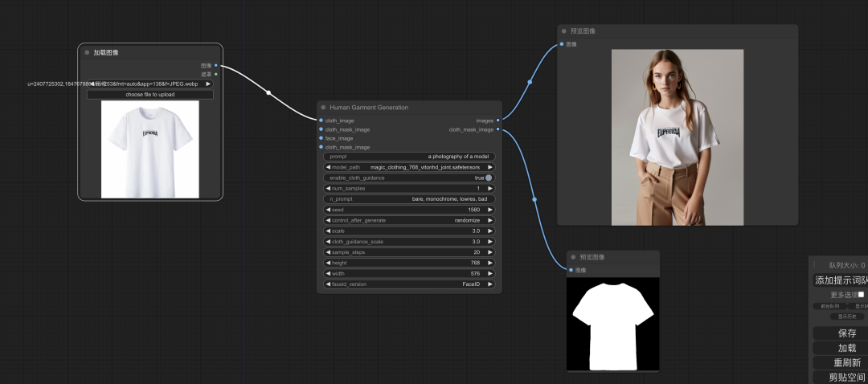The height and width of the screenshot is (384, 868).
Task: Click the prompt text field
Action: 409,157
